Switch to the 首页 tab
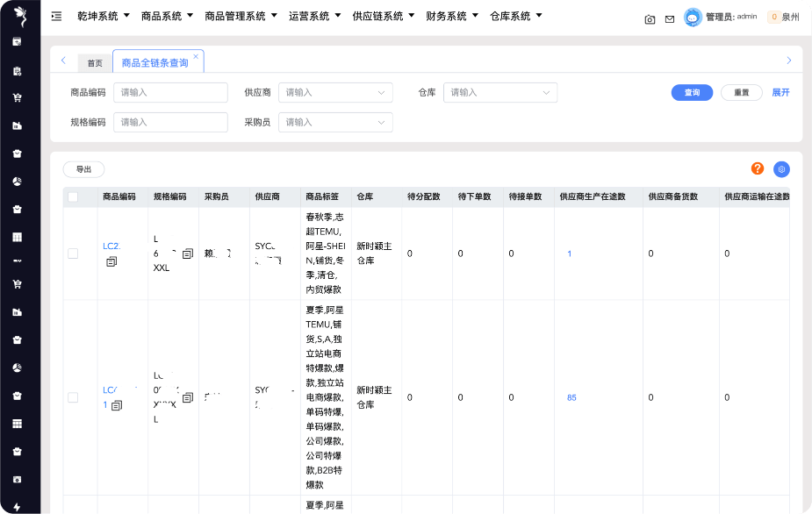Image resolution: width=812 pixels, height=514 pixels. tap(95, 63)
